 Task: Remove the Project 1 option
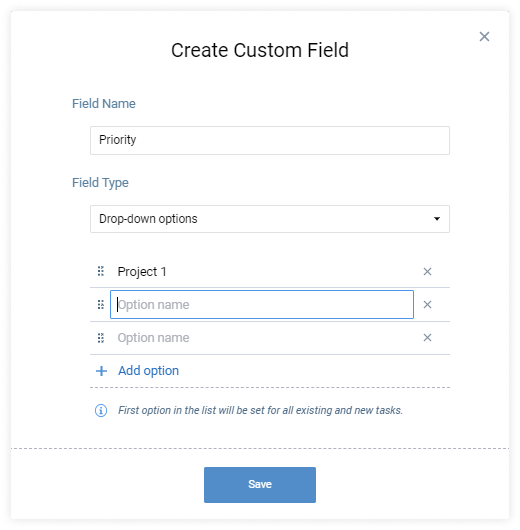pyautogui.click(x=427, y=271)
